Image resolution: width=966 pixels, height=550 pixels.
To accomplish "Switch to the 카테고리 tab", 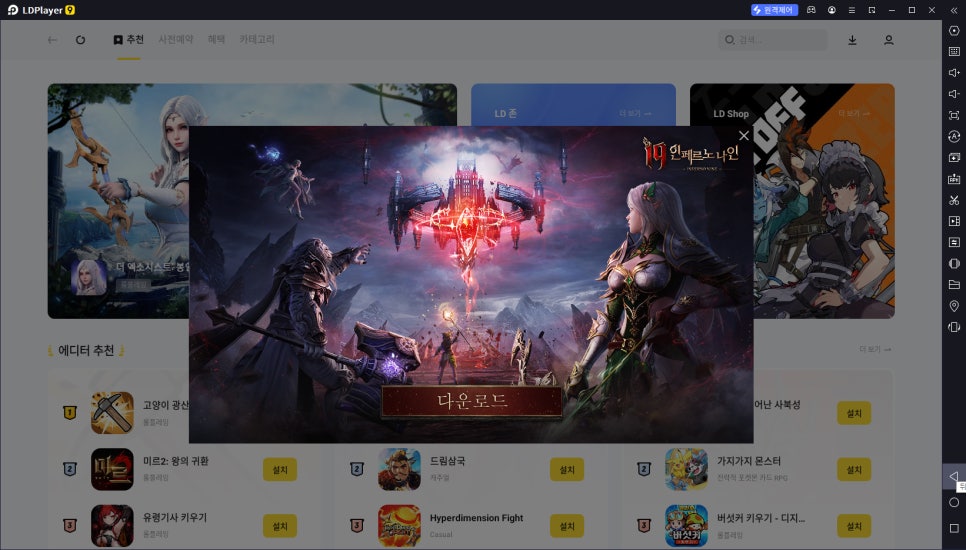I will [x=257, y=39].
